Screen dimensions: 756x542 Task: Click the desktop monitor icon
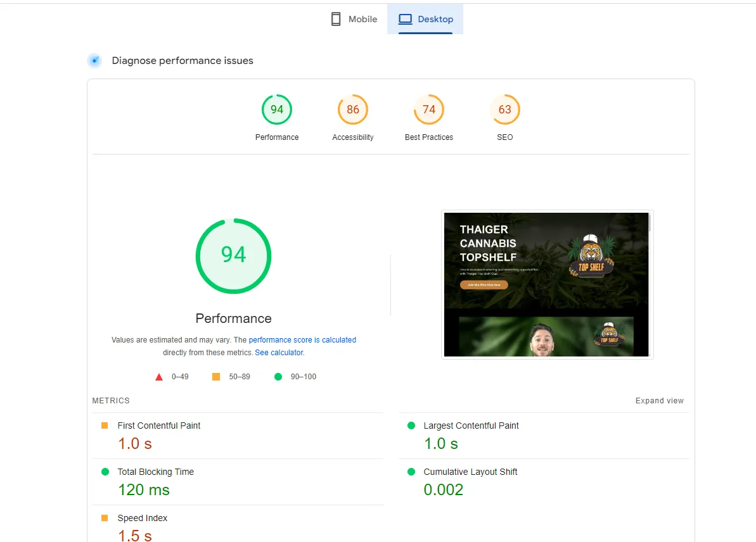[x=405, y=19]
